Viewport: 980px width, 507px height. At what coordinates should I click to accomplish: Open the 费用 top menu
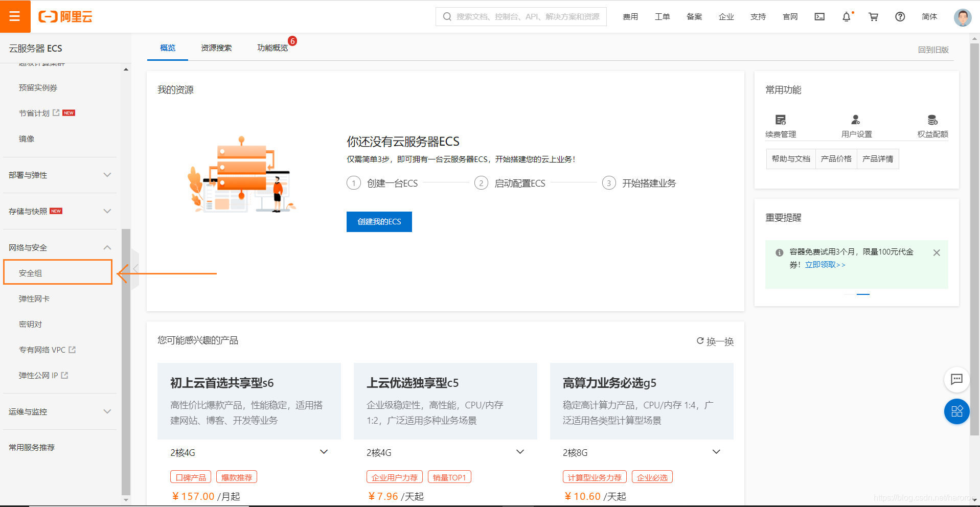pyautogui.click(x=630, y=17)
